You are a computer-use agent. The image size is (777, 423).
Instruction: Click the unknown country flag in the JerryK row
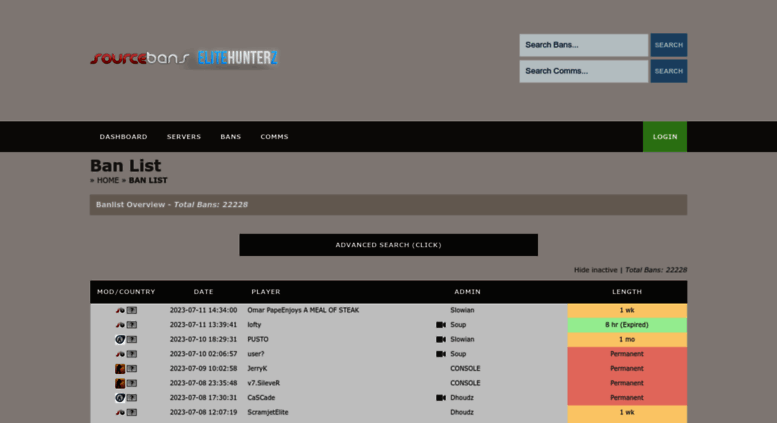click(x=132, y=369)
